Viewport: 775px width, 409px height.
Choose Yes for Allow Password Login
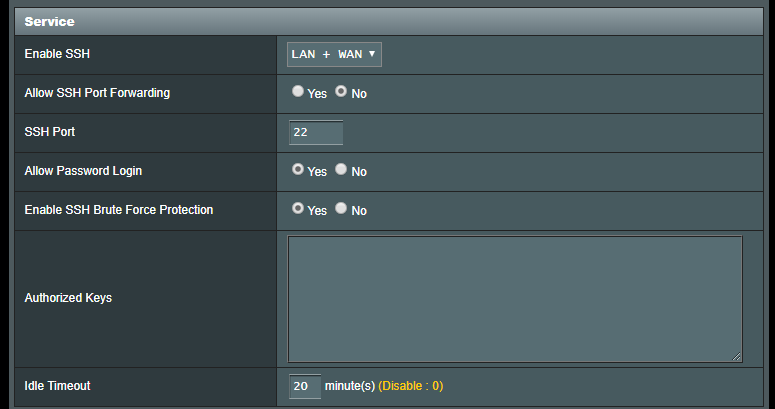[298, 170]
